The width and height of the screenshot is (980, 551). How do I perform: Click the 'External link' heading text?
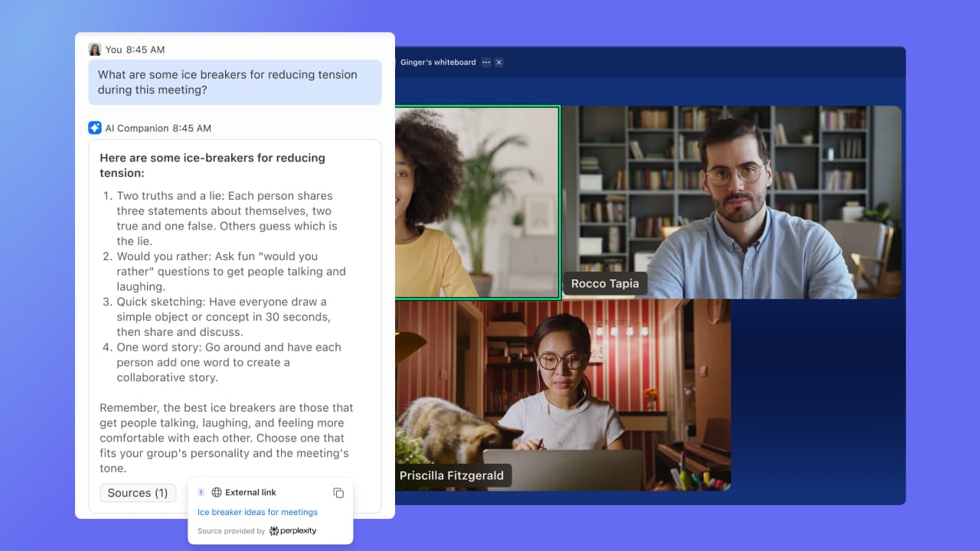pos(250,493)
